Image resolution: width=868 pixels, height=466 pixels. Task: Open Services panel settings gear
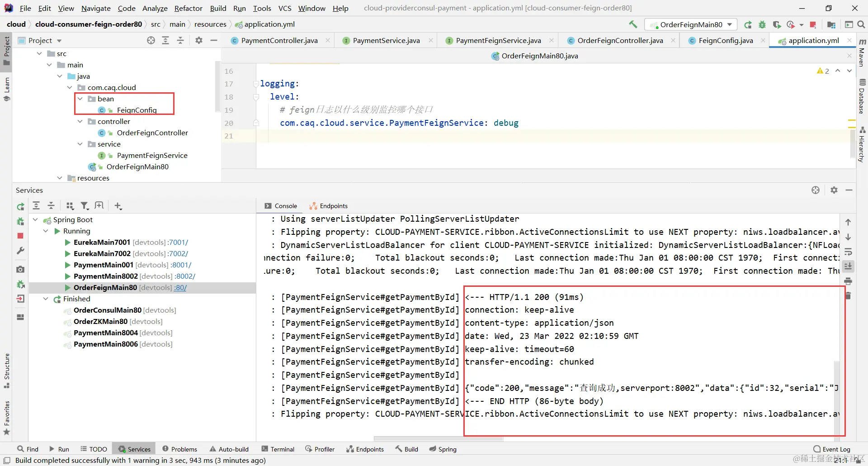pyautogui.click(x=834, y=190)
